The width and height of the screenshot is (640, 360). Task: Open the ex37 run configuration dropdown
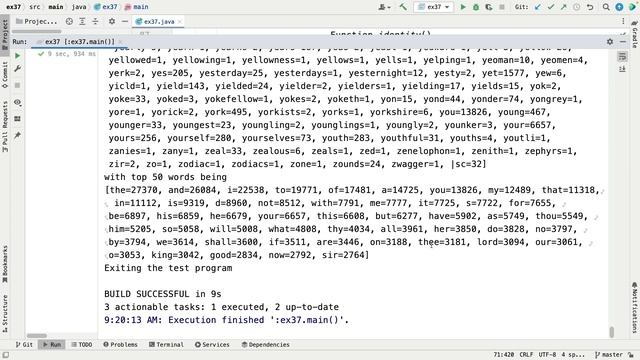click(433, 7)
